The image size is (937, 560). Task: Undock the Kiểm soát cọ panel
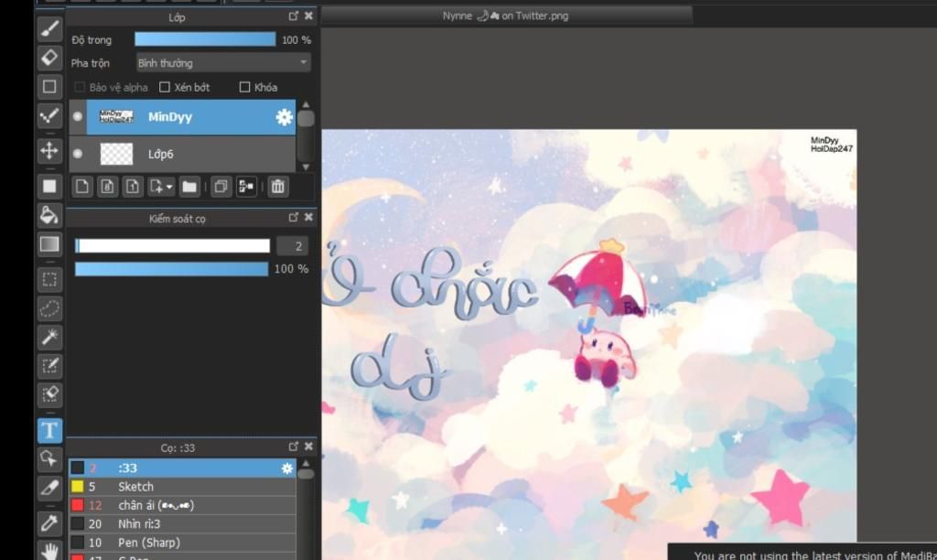(x=294, y=218)
